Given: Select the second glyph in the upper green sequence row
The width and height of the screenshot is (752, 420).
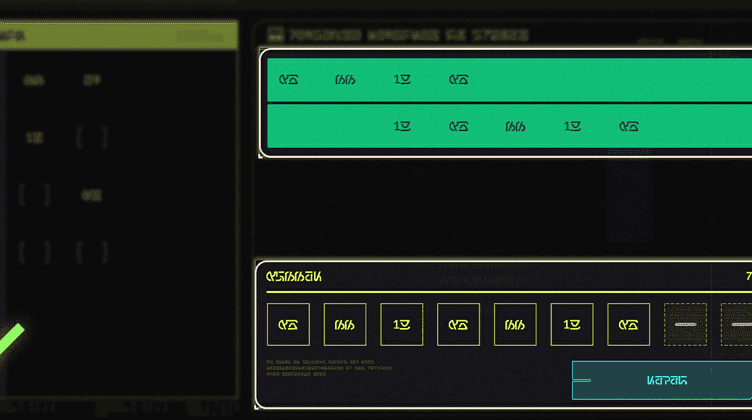Looking at the screenshot, I should (x=345, y=80).
